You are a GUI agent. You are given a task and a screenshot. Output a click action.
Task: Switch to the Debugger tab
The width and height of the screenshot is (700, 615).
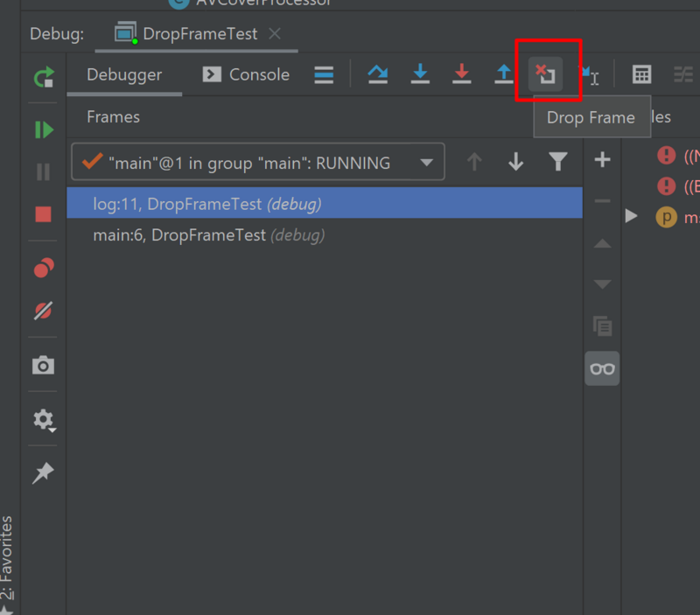point(124,74)
